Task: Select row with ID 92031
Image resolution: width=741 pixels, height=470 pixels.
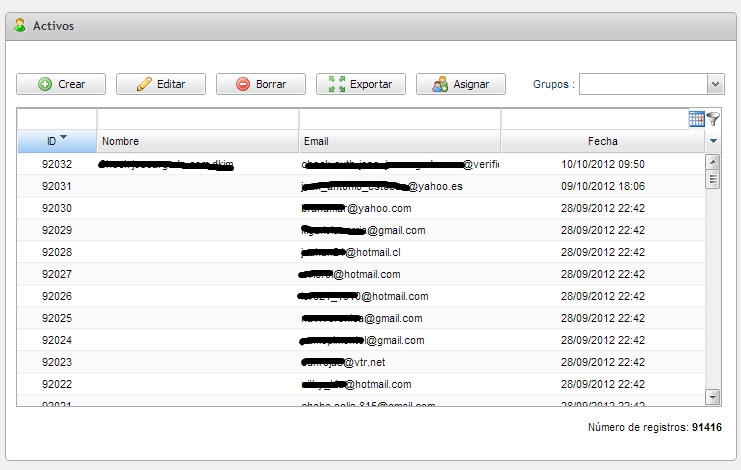Action: coord(361,186)
